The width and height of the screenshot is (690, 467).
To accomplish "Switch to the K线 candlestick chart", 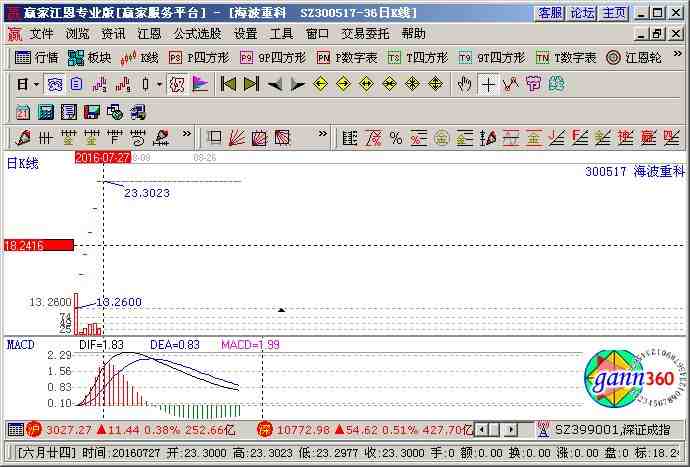I will [139, 58].
